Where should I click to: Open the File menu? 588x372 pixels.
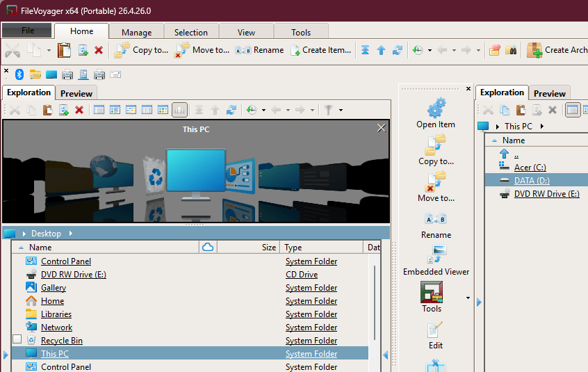27,31
